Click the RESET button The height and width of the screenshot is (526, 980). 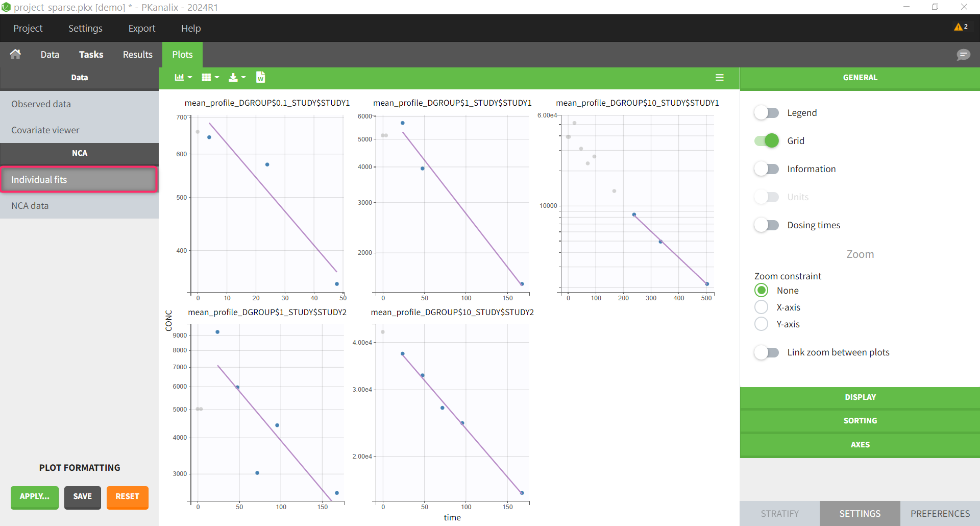coord(127,497)
